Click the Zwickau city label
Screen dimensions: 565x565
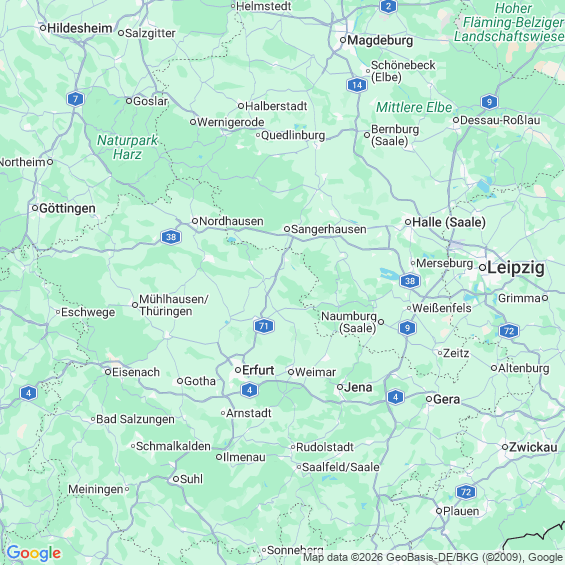click(x=533, y=447)
